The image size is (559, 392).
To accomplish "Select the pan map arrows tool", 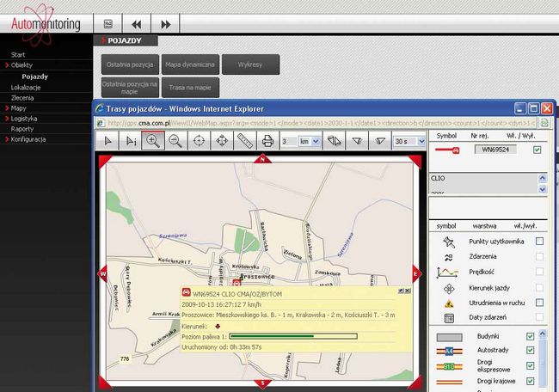I will [x=221, y=141].
